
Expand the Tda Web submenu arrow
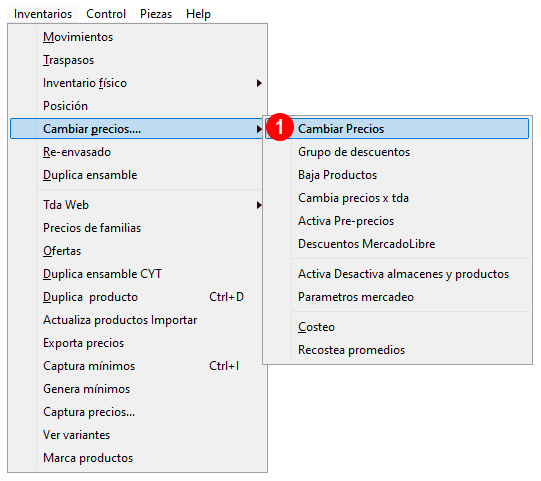click(259, 205)
